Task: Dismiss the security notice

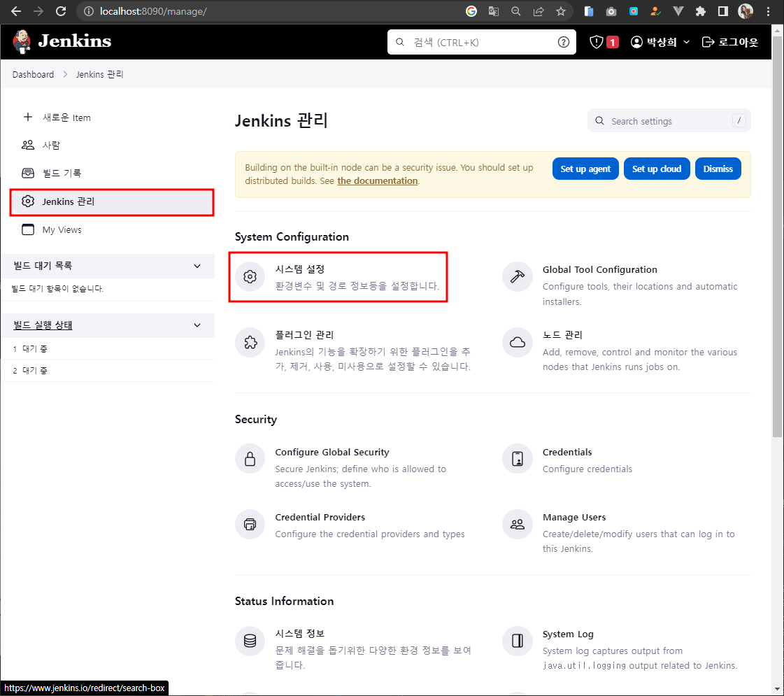Action: tap(718, 169)
